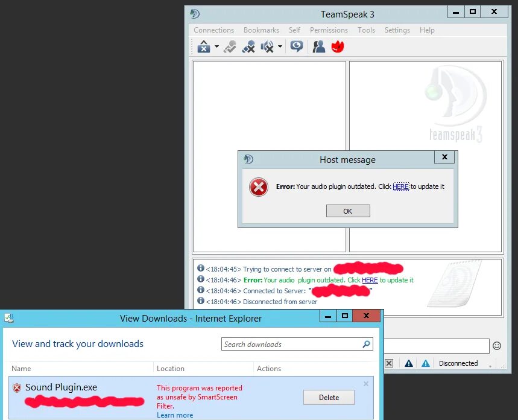Click the Learn more link
This screenshot has height=420, width=518.
pyautogui.click(x=175, y=415)
